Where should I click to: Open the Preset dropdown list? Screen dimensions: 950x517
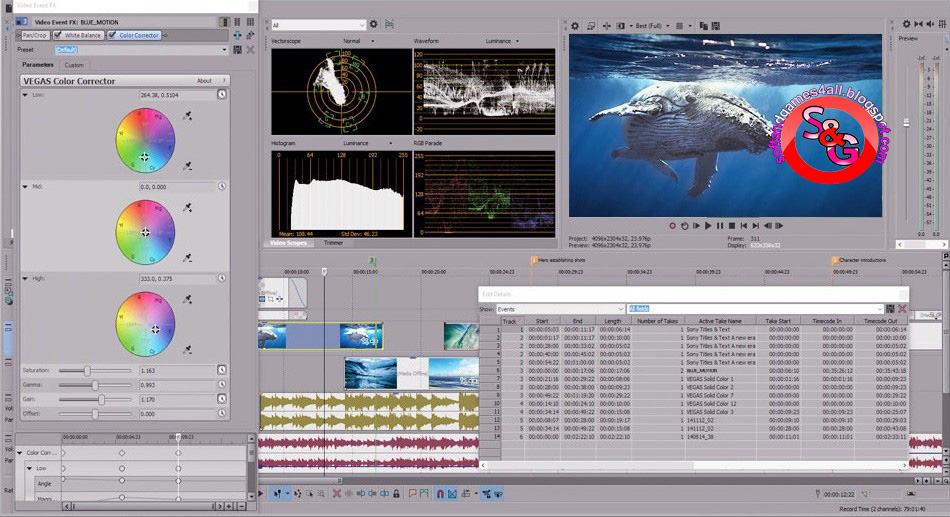click(224, 50)
